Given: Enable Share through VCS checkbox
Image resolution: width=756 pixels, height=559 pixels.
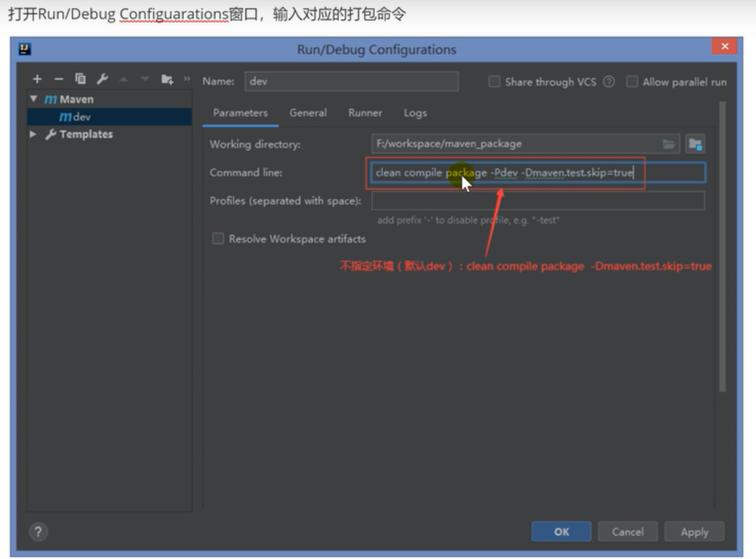Looking at the screenshot, I should pyautogui.click(x=494, y=81).
